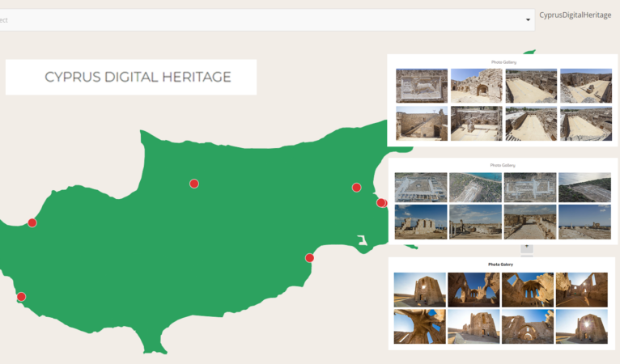Screen dimensions: 620x364
Task: Open the site selection dropdown arrow
Action: coord(528,19)
